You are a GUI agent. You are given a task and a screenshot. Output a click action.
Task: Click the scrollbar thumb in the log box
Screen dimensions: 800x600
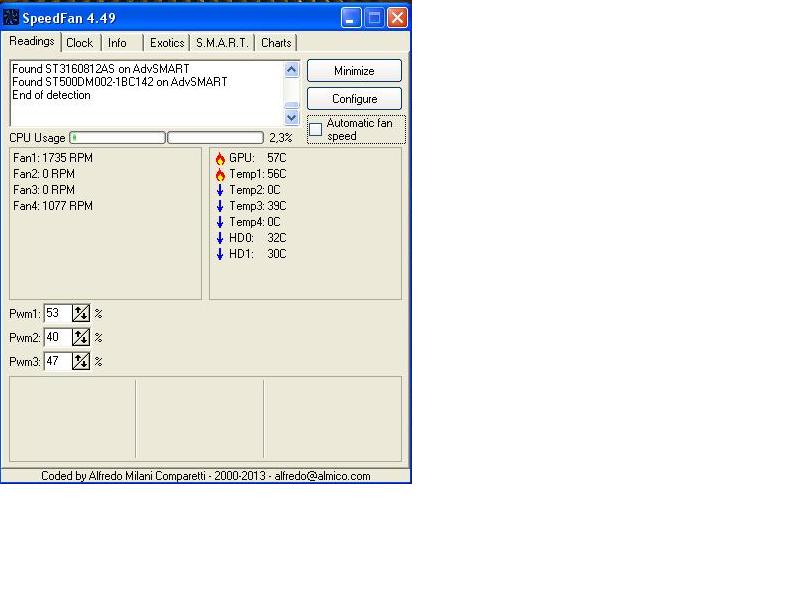coord(291,105)
